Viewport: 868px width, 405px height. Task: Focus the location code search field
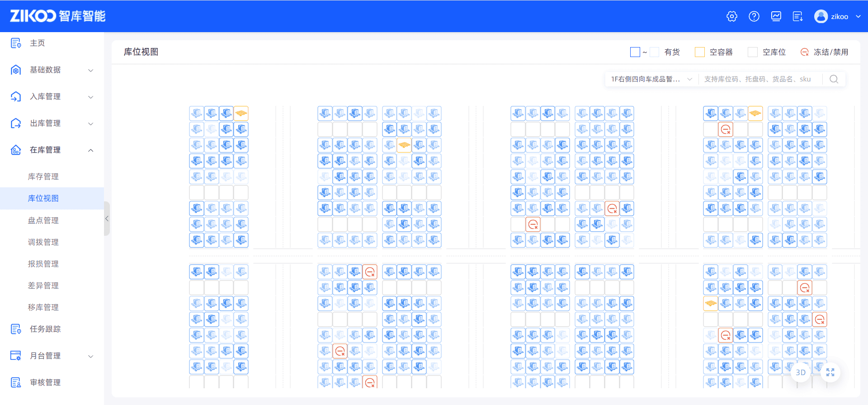point(761,79)
